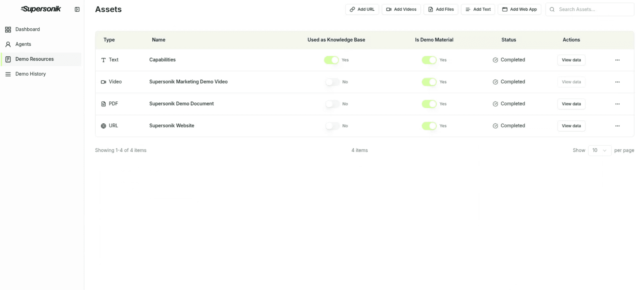Image resolution: width=644 pixels, height=290 pixels.
Task: Disable Demo Material for Supersonik Website
Action: pos(429,126)
